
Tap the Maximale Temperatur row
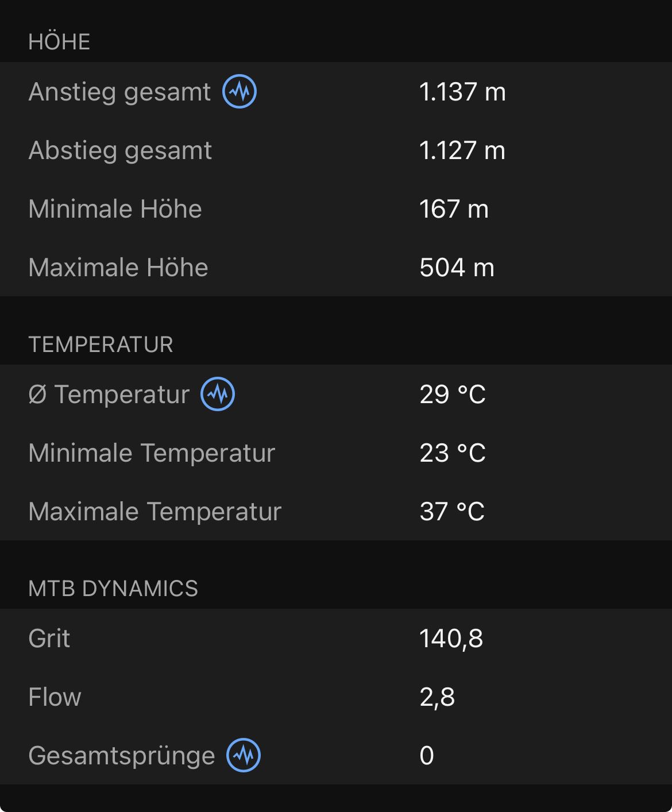(x=336, y=511)
